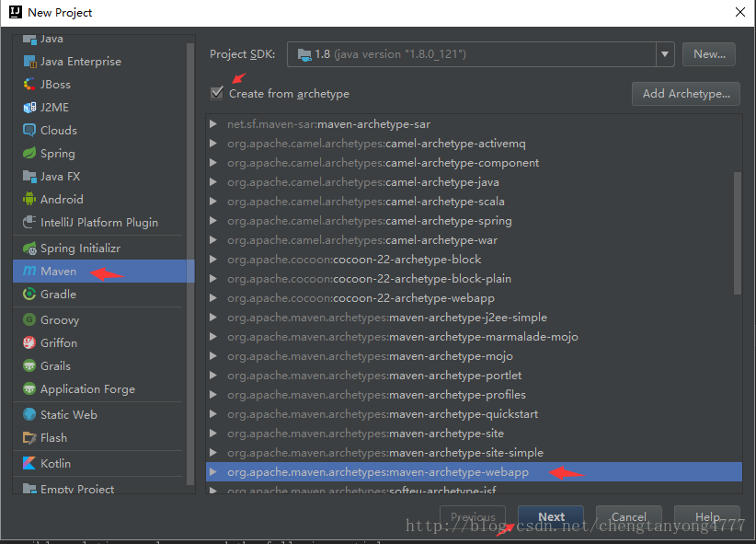Expand the maven-archetype-site-simple node

(x=213, y=452)
